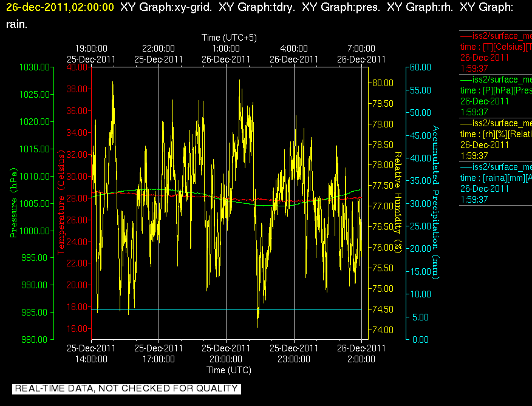Click the 'XY Graph:tdry.' title text

257,7
